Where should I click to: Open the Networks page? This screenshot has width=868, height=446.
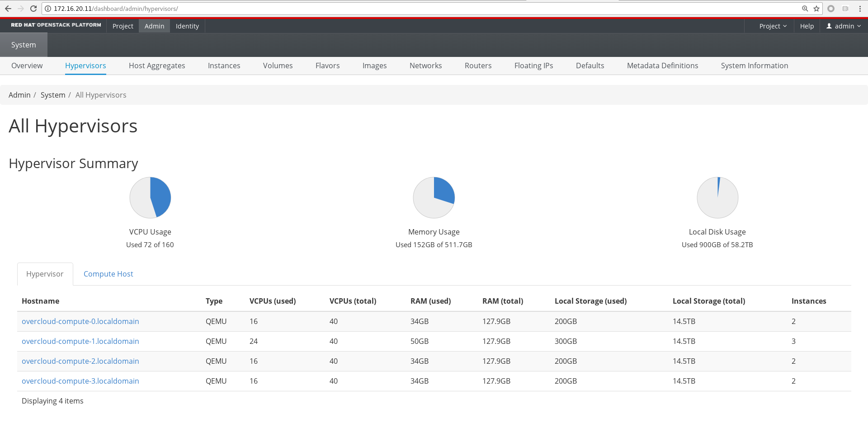pos(426,66)
